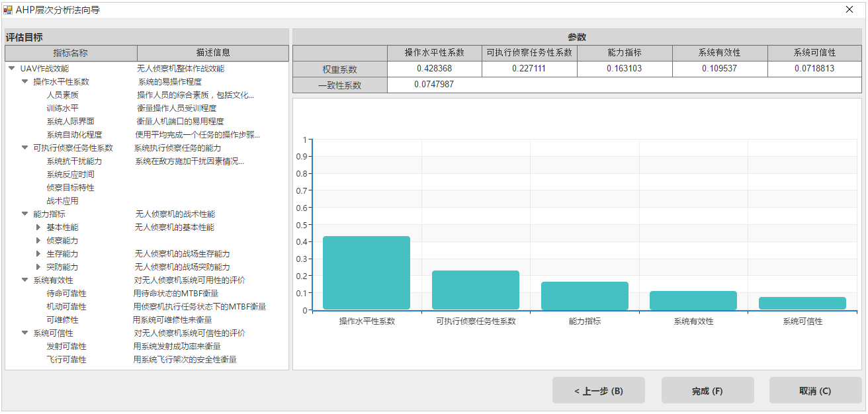This screenshot has width=868, height=414.
Task: Collapse the 系统有效性 tree node
Action: (25, 280)
